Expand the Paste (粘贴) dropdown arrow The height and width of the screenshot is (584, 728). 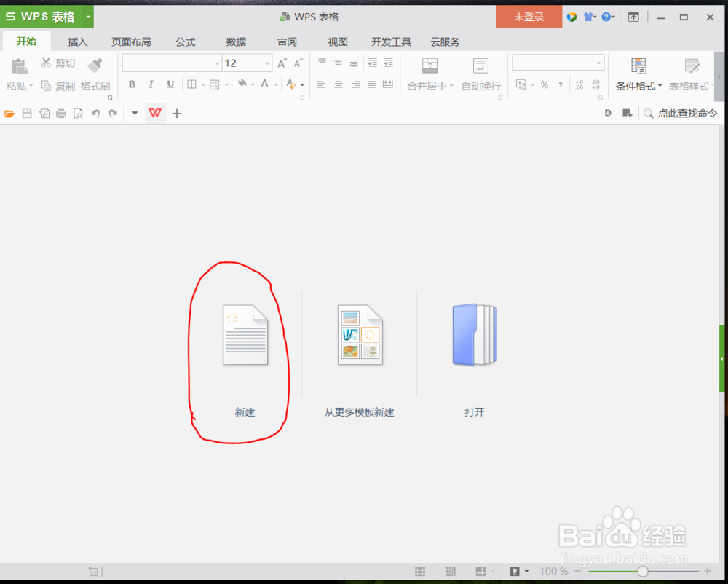pos(31,86)
